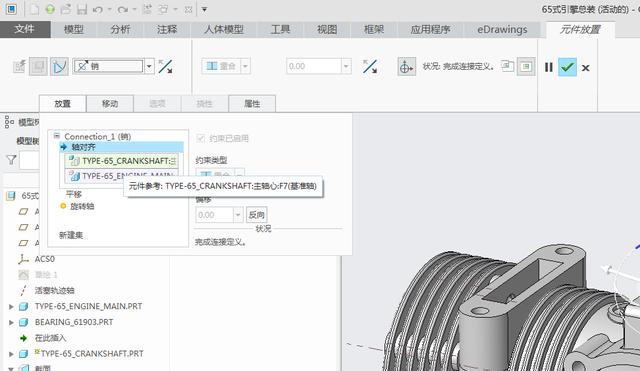Viewport: 640px width, 371px height.
Task: Click the Save disk icon
Action: point(82,9)
